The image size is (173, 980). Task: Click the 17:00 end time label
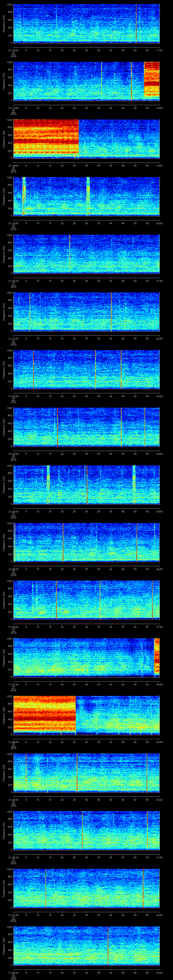click(159, 50)
